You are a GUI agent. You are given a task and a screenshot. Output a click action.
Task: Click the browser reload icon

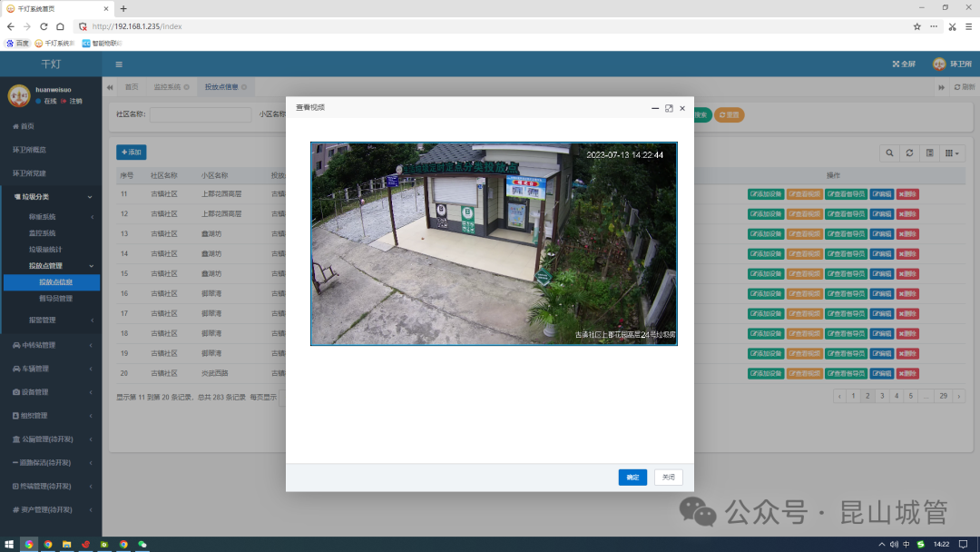[44, 26]
